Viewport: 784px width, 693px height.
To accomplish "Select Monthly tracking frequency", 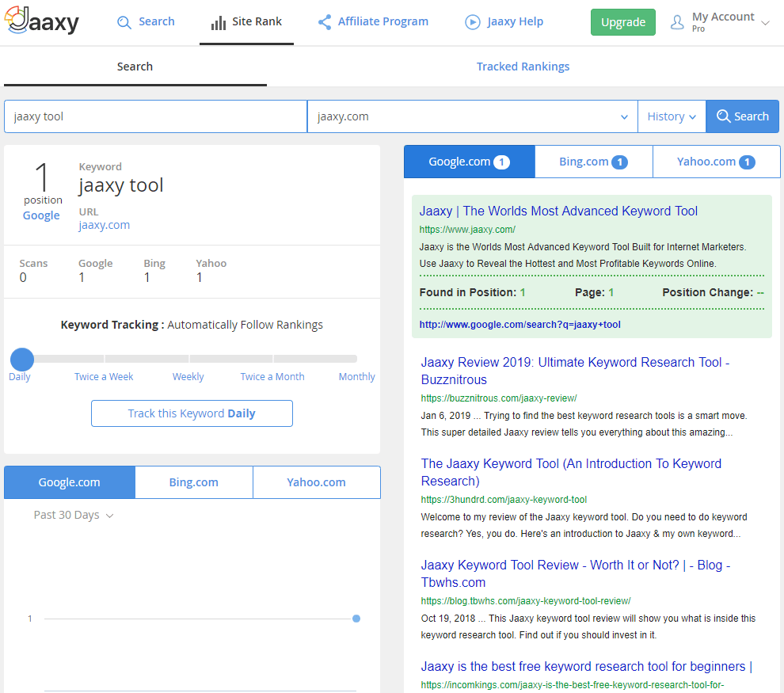I will tap(356, 376).
